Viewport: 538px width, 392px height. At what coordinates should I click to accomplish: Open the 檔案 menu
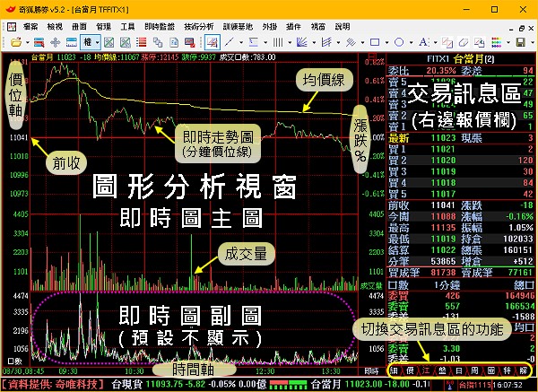(30, 26)
